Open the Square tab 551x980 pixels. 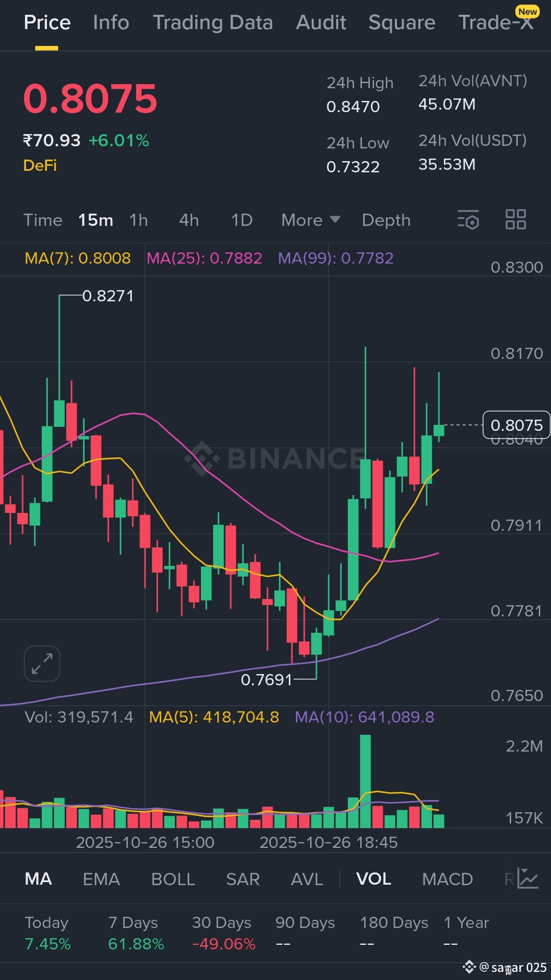[402, 22]
